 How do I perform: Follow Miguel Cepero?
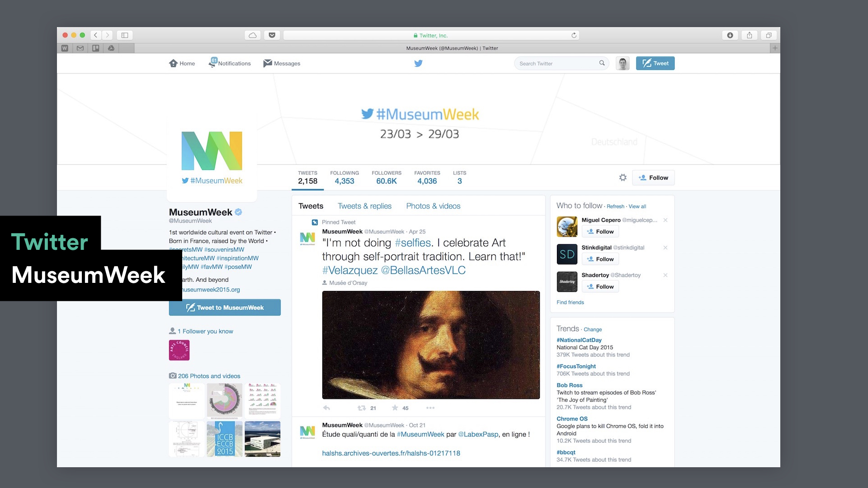pyautogui.click(x=600, y=231)
